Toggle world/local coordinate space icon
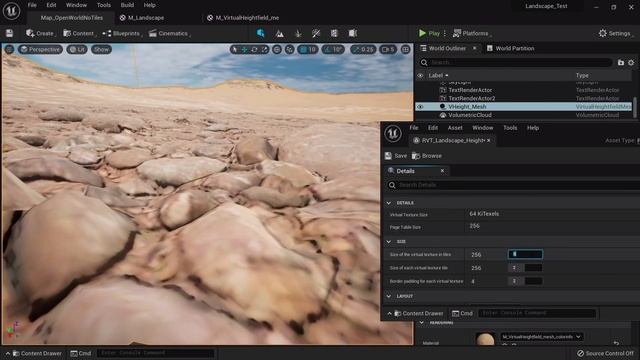Image resolution: width=640 pixels, height=360 pixels. [277, 49]
